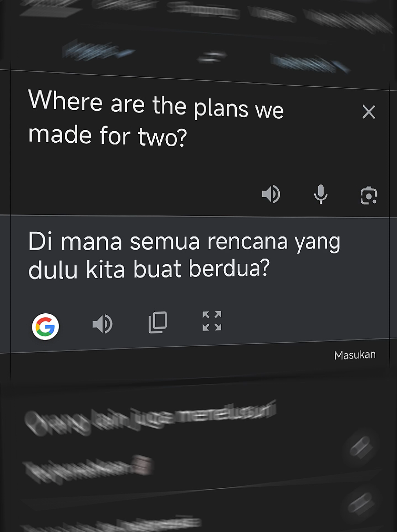Tap icon beside first blurred suggestion
Screen dimensions: 397x532
click(361, 446)
